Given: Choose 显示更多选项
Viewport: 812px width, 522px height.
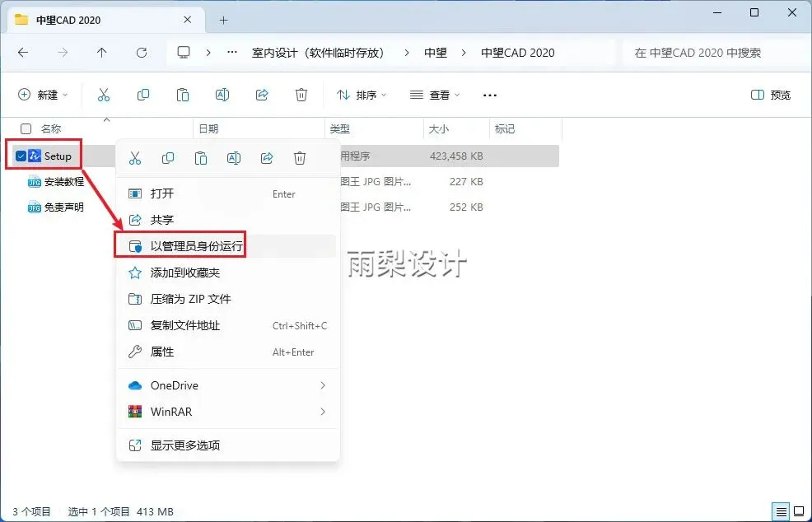Looking at the screenshot, I should 228,445.
